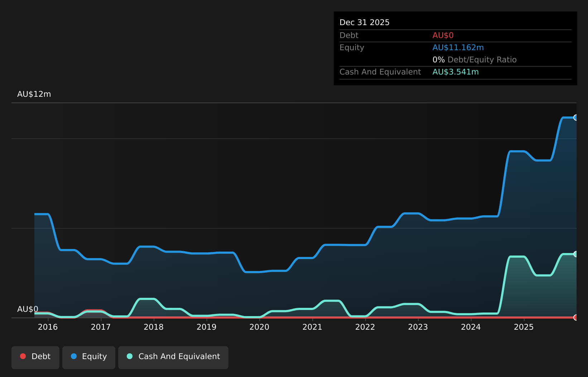
Task: Toggle the Cash And Equivalent legend button
Action: point(173,357)
